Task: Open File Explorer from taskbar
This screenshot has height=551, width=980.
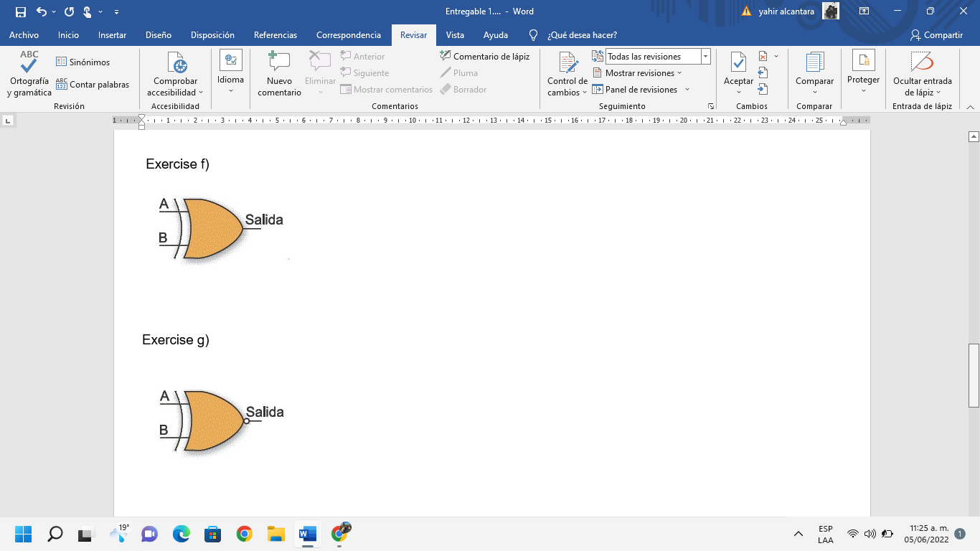Action: click(x=276, y=534)
